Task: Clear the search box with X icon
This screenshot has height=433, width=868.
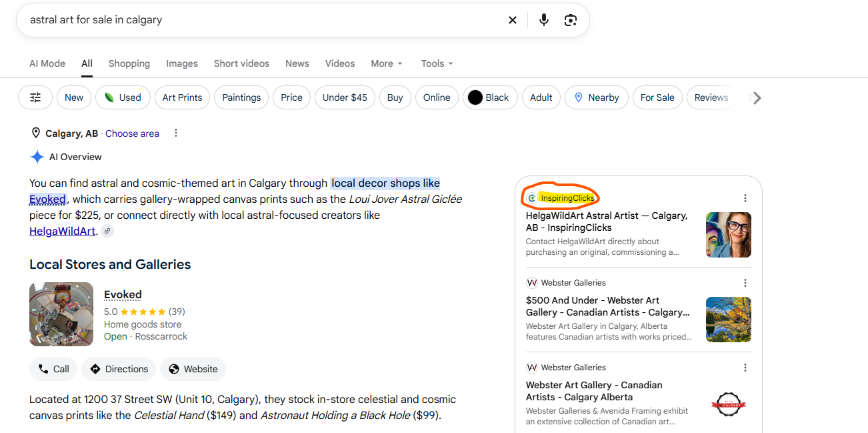Action: click(512, 20)
